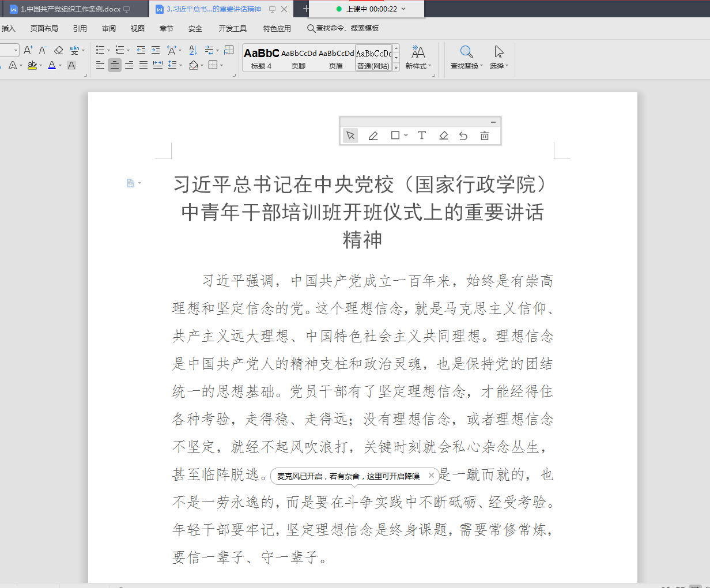Switch to the 中国共产党组织工作条例.docx tab
Image resolution: width=710 pixels, height=588 pixels.
70,9
